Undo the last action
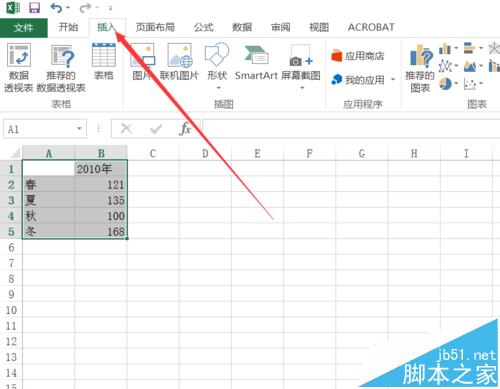The width and height of the screenshot is (500, 389). [56, 7]
